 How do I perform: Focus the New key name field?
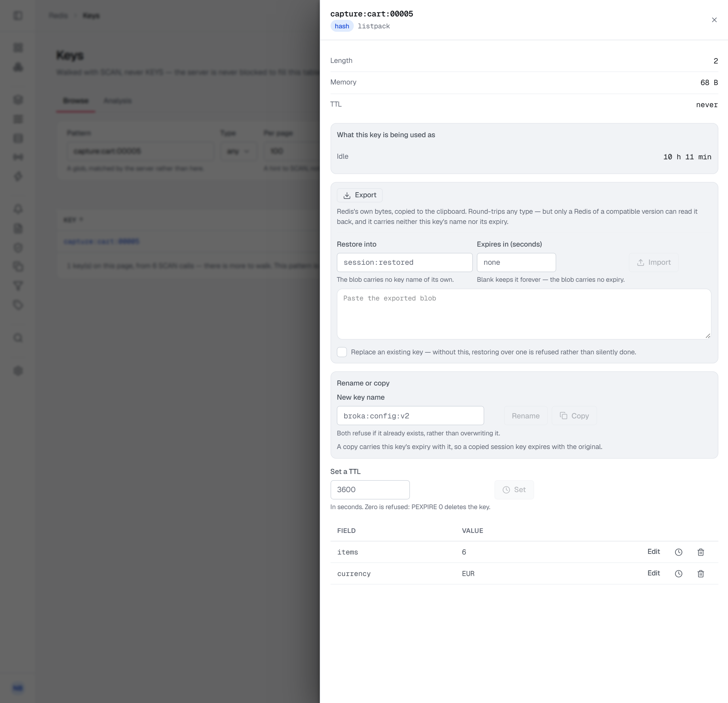(x=410, y=416)
